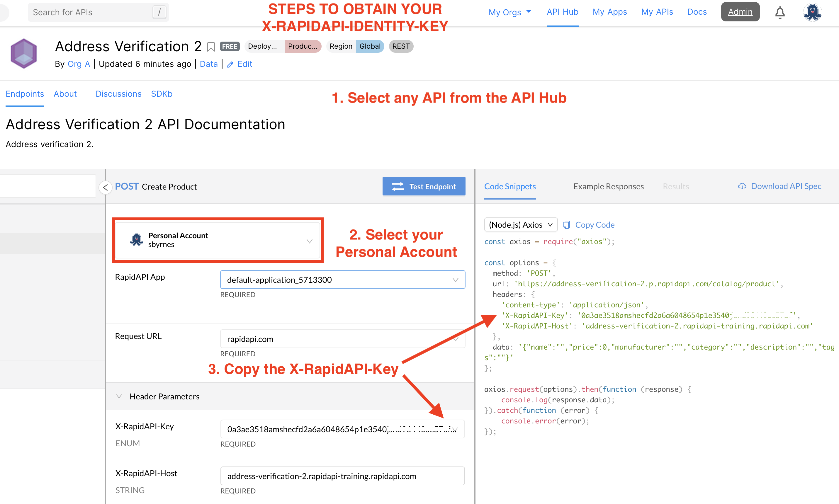Open the user avatar menu
Screen dimensions: 839x504
point(812,13)
